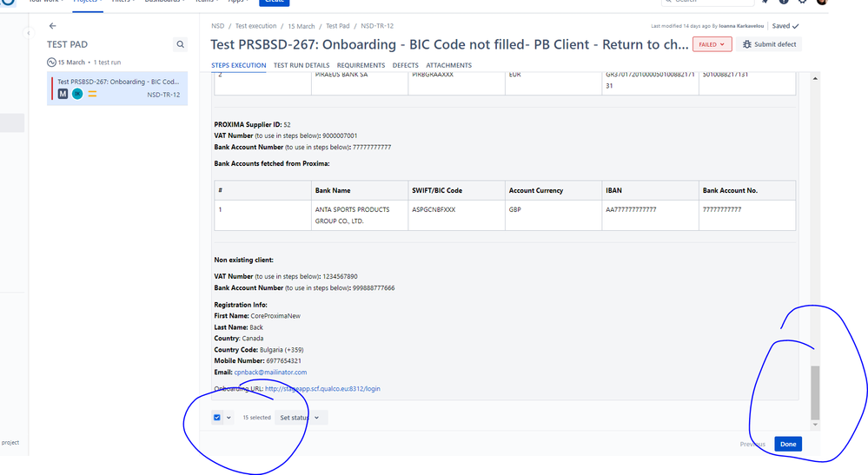Open the arrow next to the steps checkbox
The image size is (868, 475).
[x=229, y=418]
